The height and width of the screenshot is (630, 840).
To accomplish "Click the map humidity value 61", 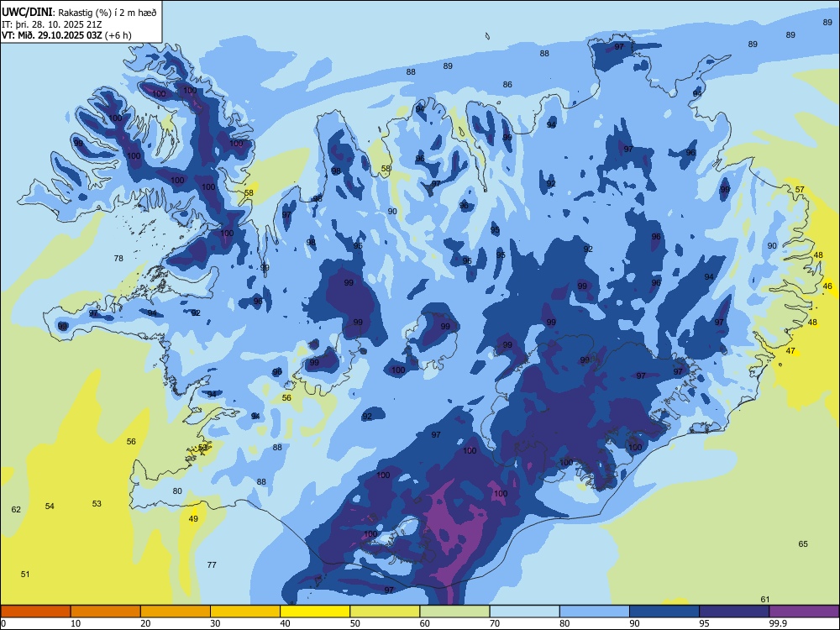I will click(765, 600).
